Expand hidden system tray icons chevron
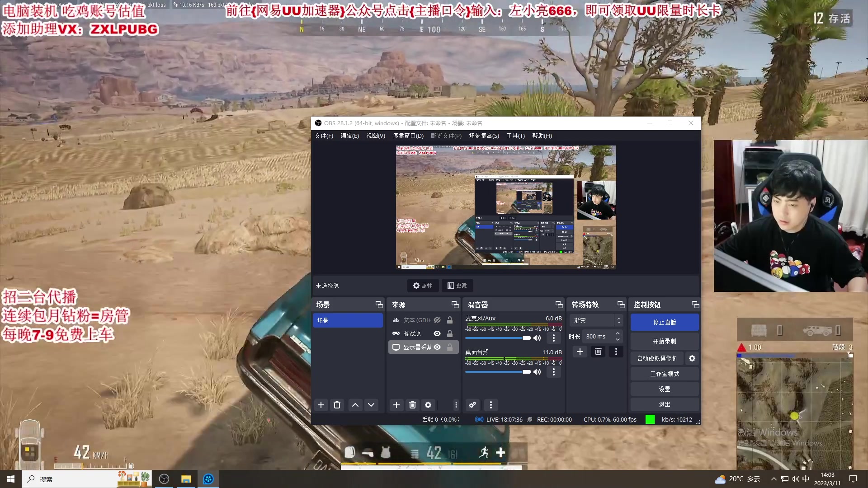The image size is (868, 488). (774, 479)
